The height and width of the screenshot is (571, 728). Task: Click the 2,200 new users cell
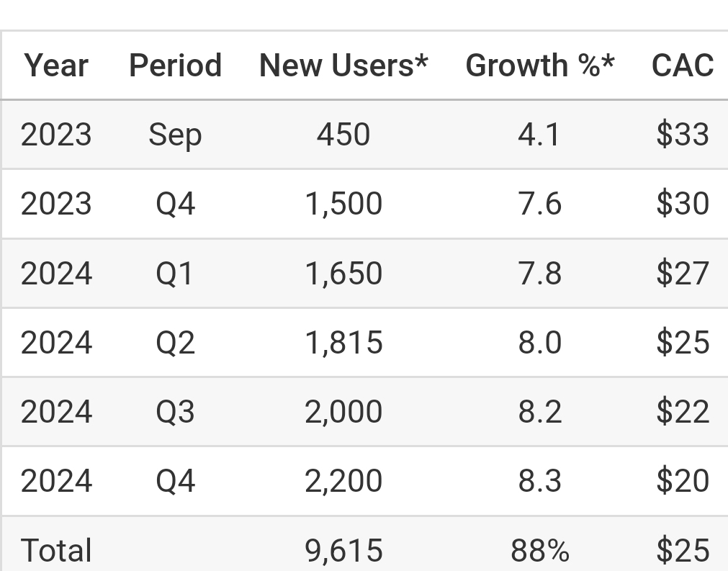tap(343, 481)
